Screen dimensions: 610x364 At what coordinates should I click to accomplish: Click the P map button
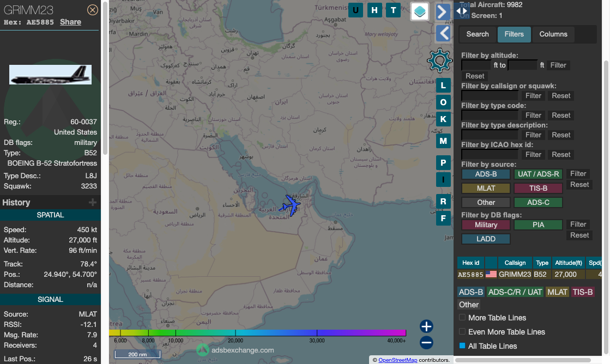443,162
